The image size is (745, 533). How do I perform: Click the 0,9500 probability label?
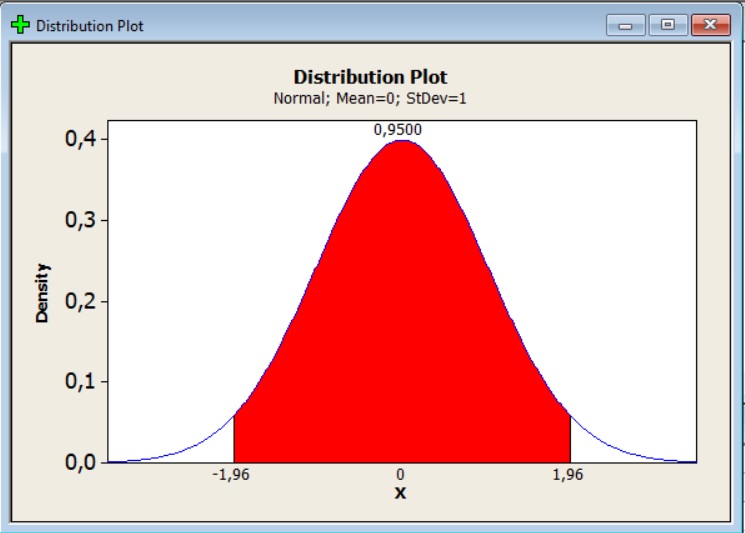pyautogui.click(x=398, y=130)
